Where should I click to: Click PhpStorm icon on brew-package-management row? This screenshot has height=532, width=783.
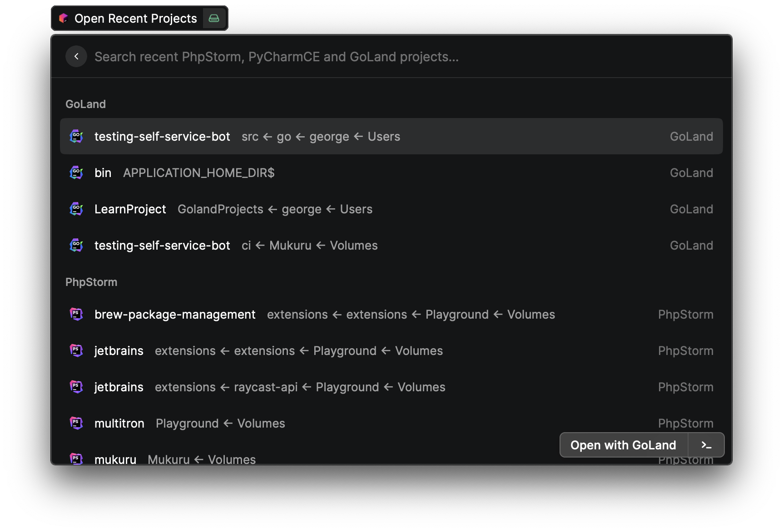click(76, 314)
